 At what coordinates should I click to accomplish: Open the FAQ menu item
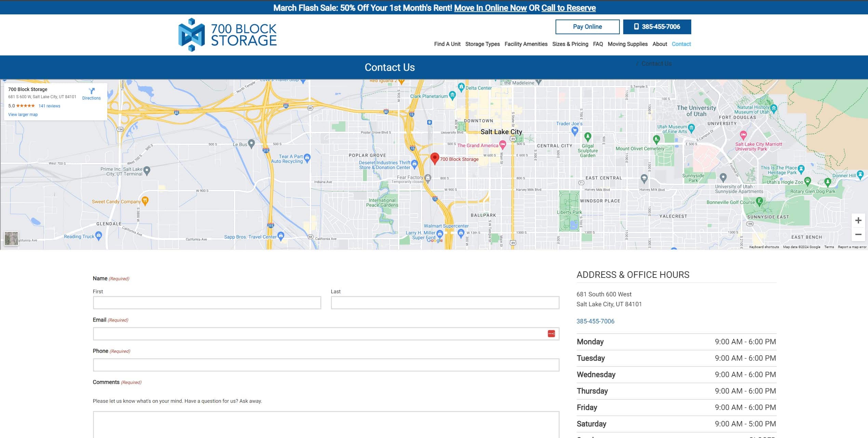coord(598,44)
